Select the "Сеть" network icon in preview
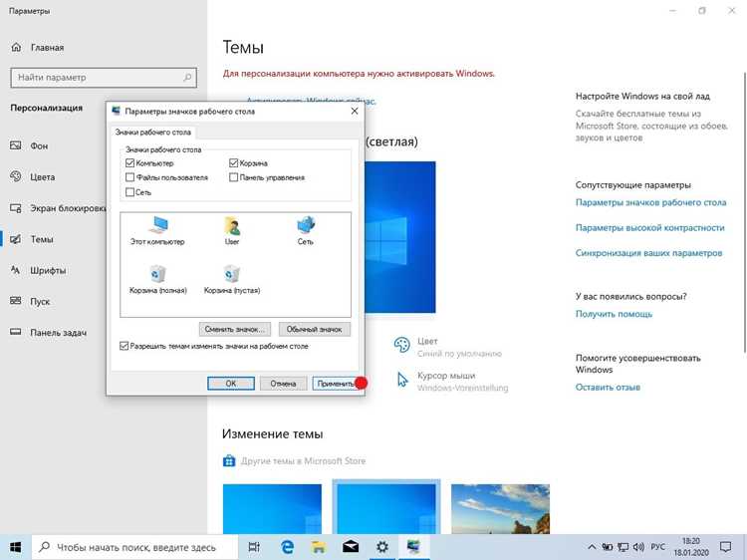 tap(306, 230)
